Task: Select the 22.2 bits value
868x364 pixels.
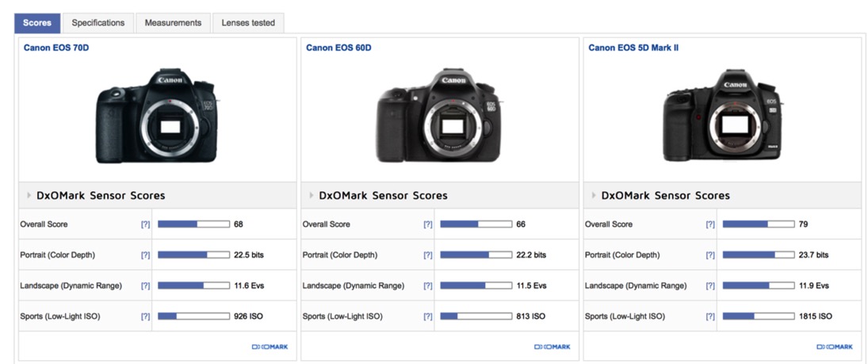Action: (x=531, y=255)
